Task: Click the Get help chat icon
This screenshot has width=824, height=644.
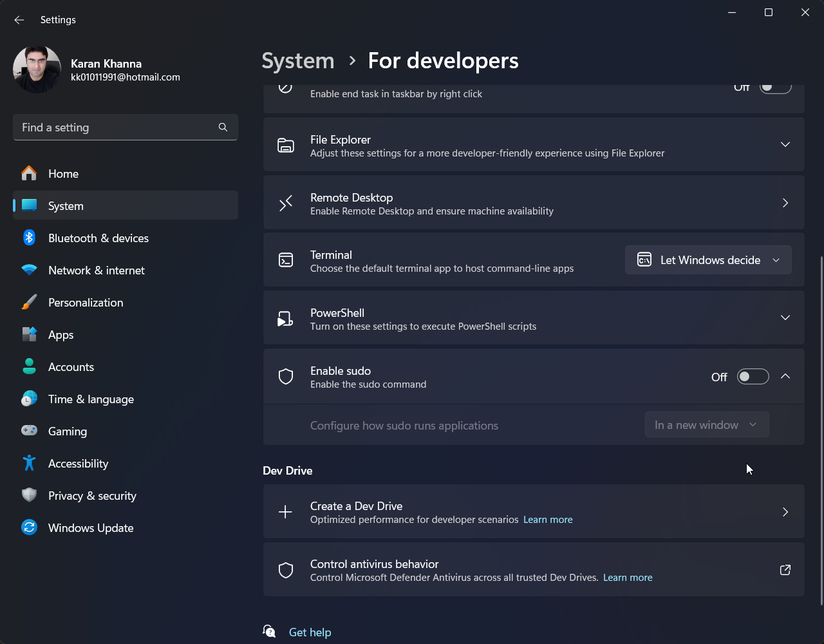Action: (270, 632)
